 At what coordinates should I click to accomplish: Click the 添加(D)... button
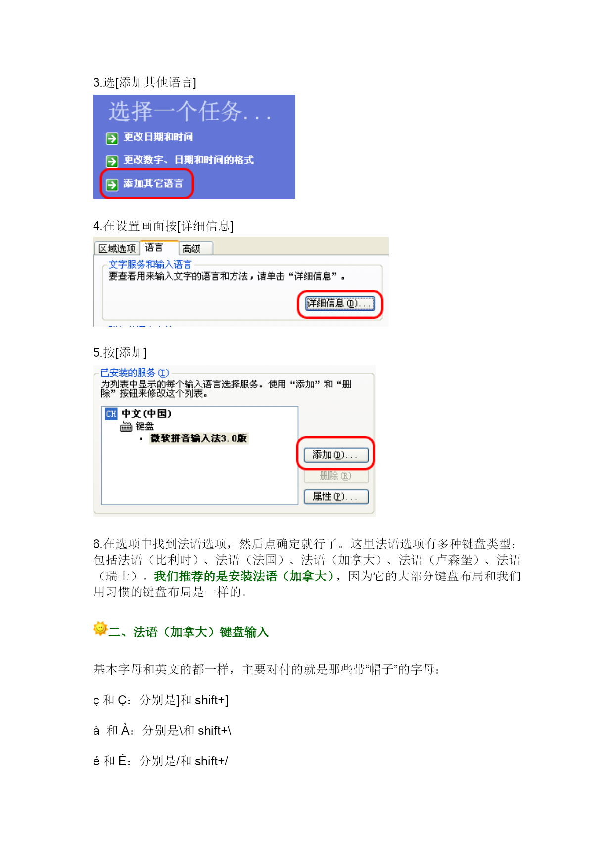tap(336, 455)
